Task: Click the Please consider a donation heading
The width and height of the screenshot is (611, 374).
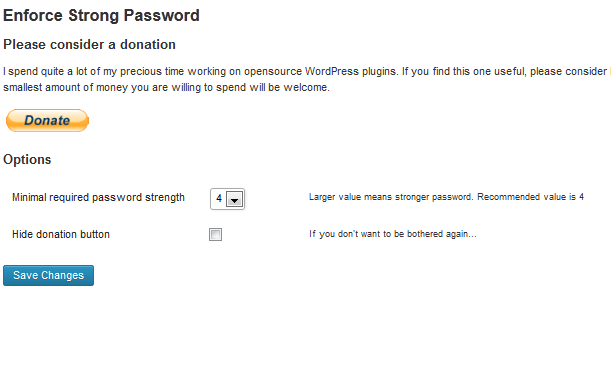Action: click(89, 44)
